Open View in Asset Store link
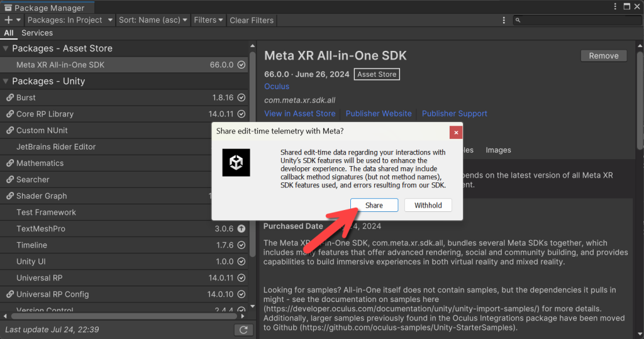Screen dimensions: 644x339 point(300,113)
